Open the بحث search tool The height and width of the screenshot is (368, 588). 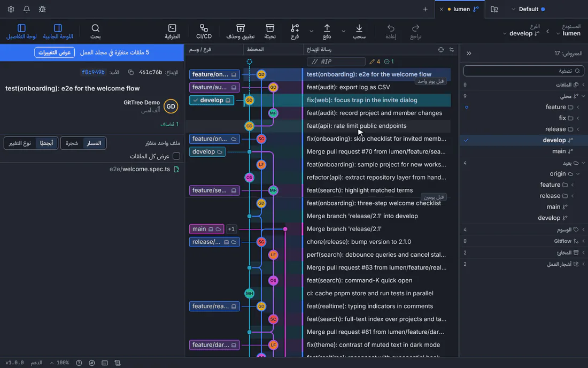pos(95,32)
